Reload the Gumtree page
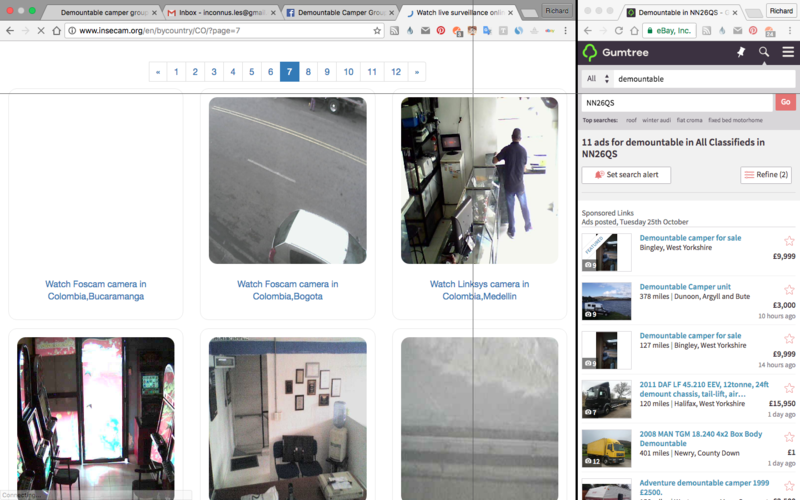This screenshot has height=500, width=800. point(618,31)
